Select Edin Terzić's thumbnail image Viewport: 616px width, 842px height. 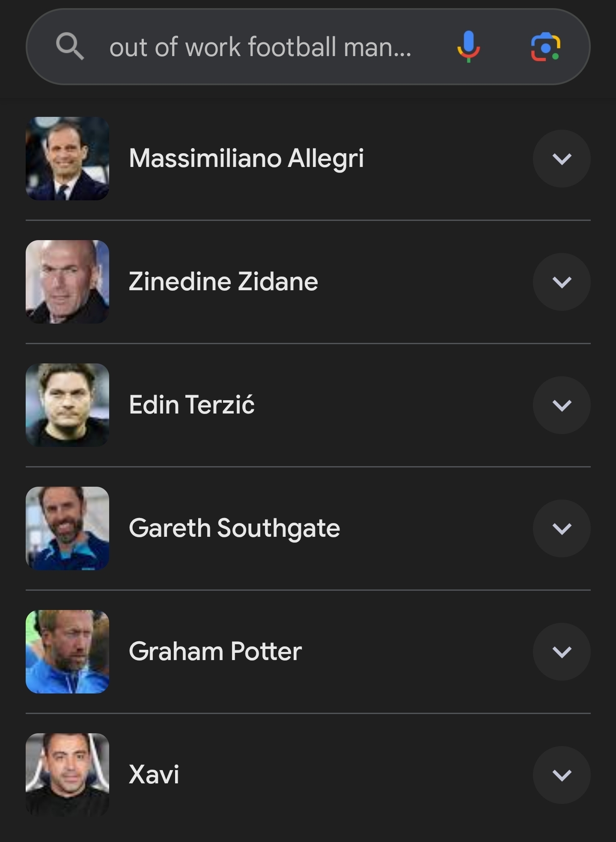(x=67, y=405)
